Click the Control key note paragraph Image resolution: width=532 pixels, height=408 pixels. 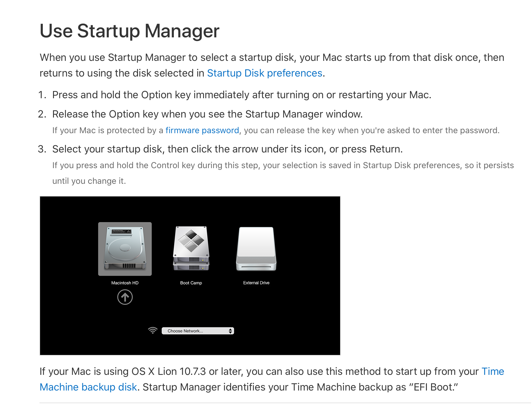coord(283,165)
